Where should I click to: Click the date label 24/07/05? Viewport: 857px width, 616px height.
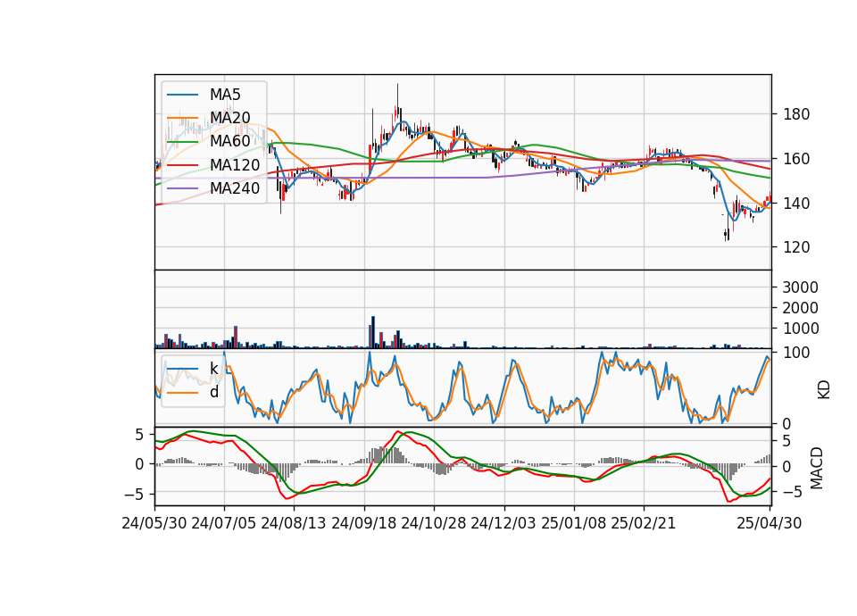tap(224, 523)
